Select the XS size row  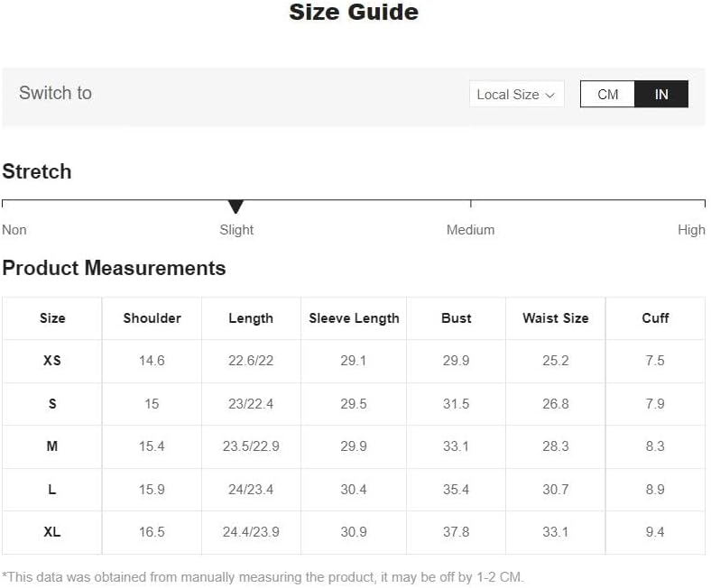click(354, 361)
